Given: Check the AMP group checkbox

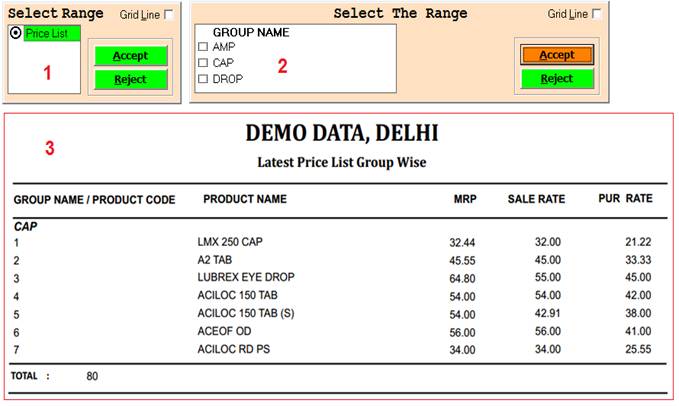Looking at the screenshot, I should coord(203,47).
